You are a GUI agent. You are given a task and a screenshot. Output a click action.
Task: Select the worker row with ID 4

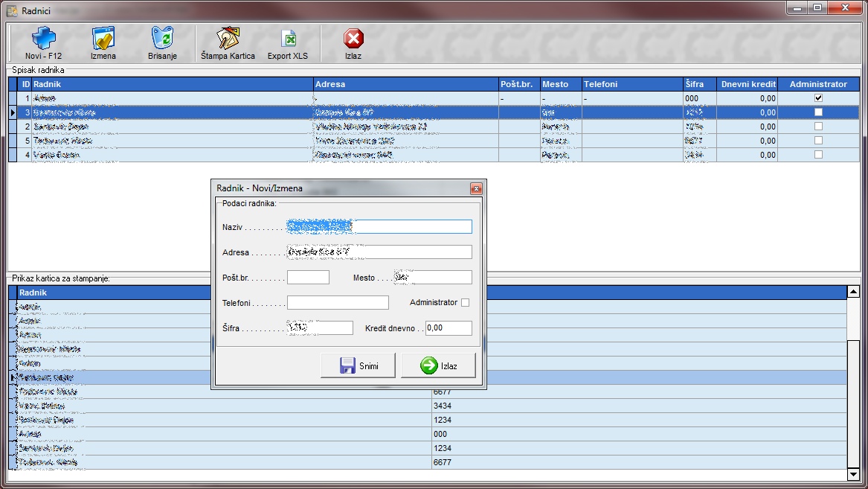(434, 155)
